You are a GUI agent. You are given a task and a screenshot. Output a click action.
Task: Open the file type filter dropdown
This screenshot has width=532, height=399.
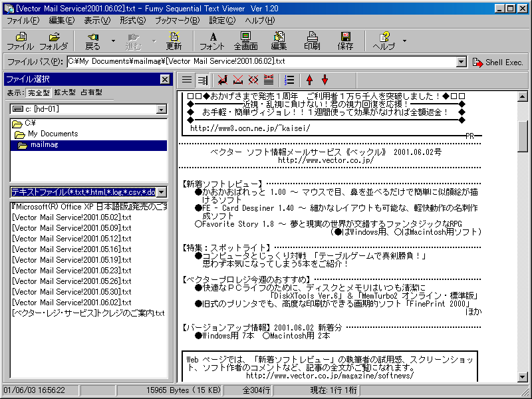click(x=161, y=192)
